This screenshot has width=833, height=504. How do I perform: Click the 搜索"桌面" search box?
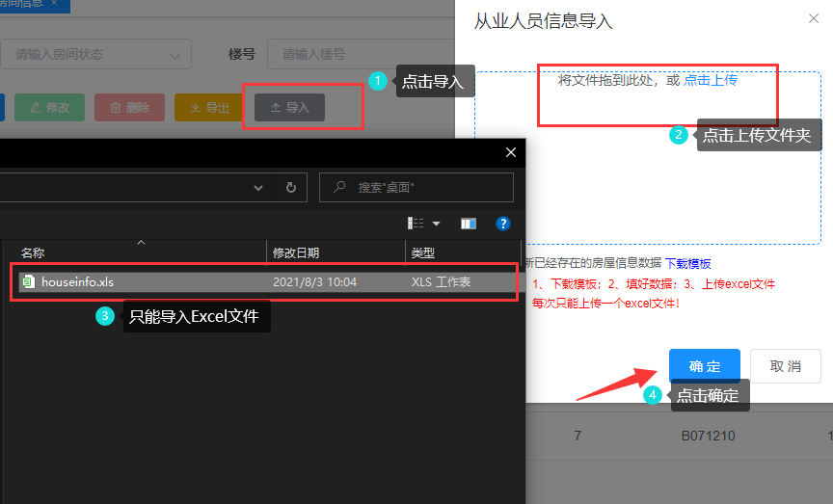pyautogui.click(x=416, y=188)
